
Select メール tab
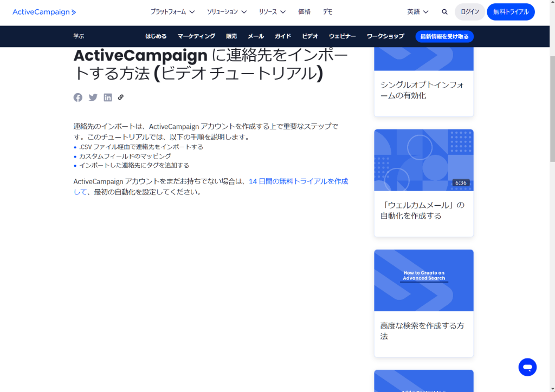click(256, 36)
